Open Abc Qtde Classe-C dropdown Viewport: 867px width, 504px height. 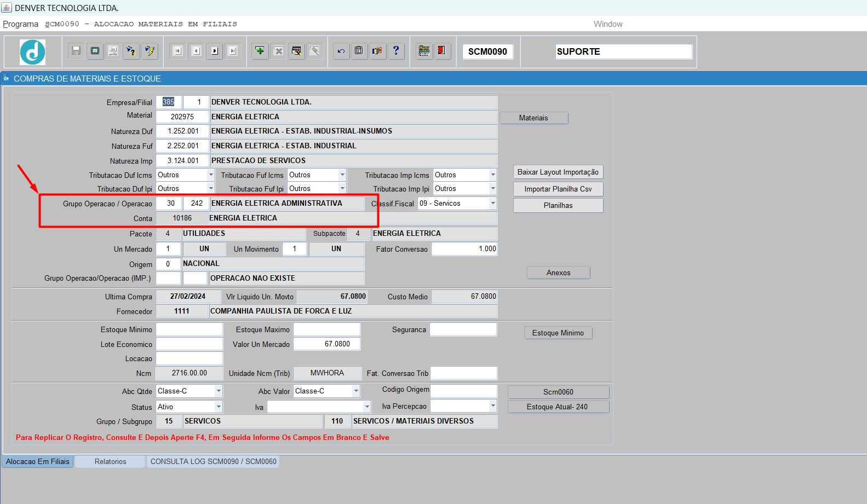pos(219,391)
